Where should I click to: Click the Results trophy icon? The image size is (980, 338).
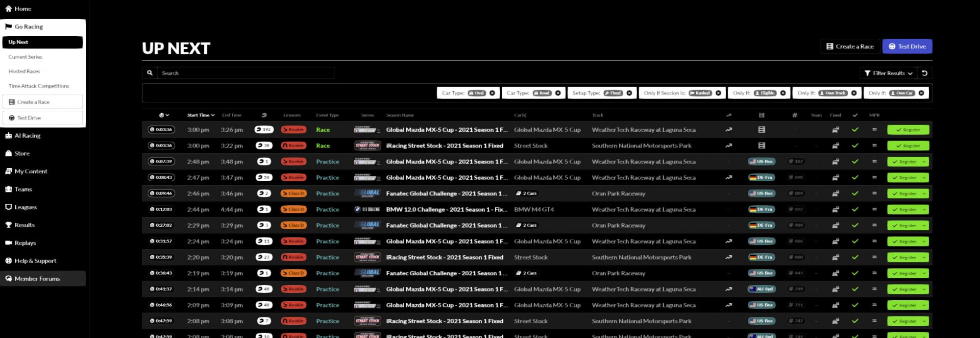click(x=8, y=225)
